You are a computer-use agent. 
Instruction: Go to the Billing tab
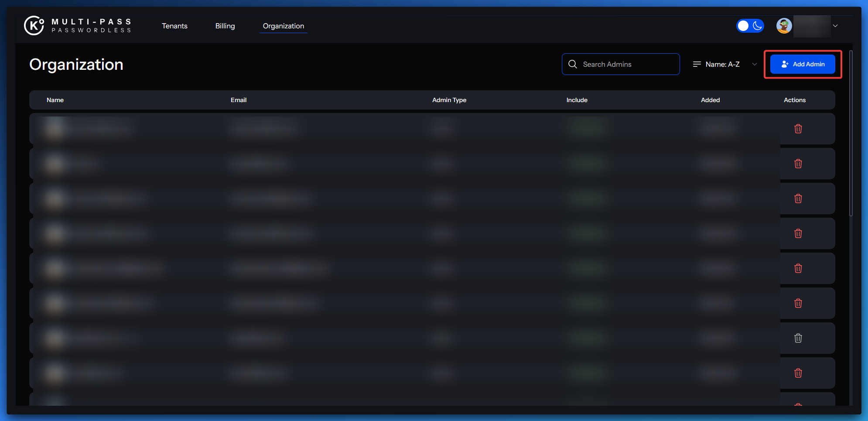225,26
